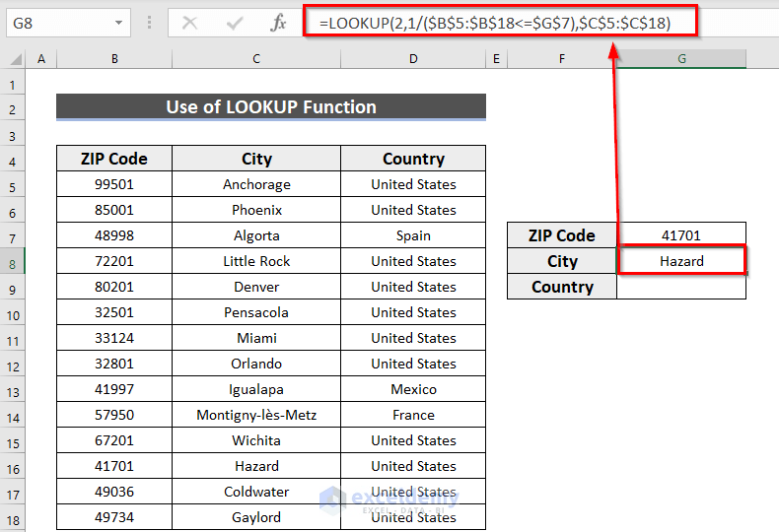Select column C header
This screenshot has width=779, height=532.
click(x=256, y=59)
